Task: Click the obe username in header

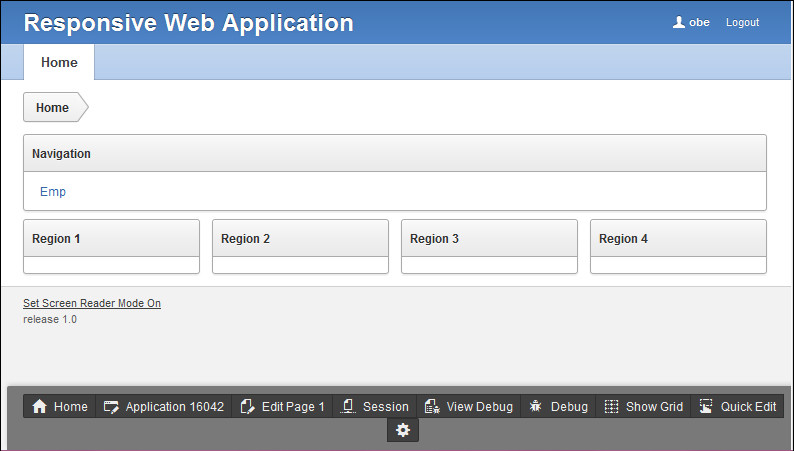Action: [699, 22]
